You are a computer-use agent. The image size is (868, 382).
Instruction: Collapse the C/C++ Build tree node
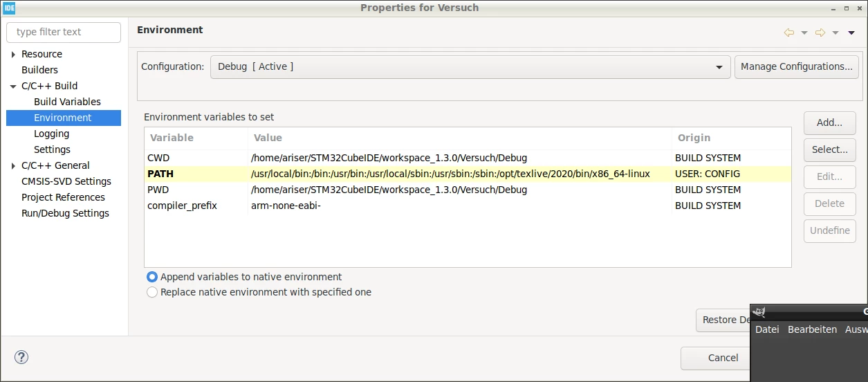13,86
